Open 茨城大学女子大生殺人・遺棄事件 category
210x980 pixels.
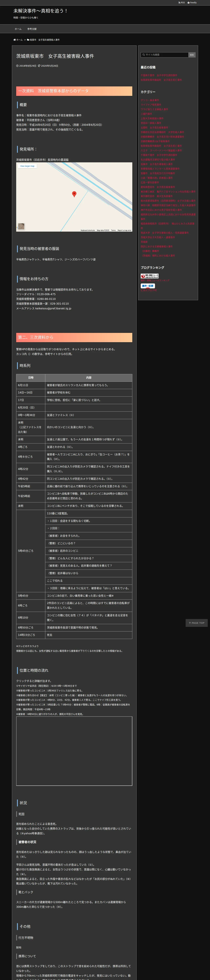click(158, 237)
